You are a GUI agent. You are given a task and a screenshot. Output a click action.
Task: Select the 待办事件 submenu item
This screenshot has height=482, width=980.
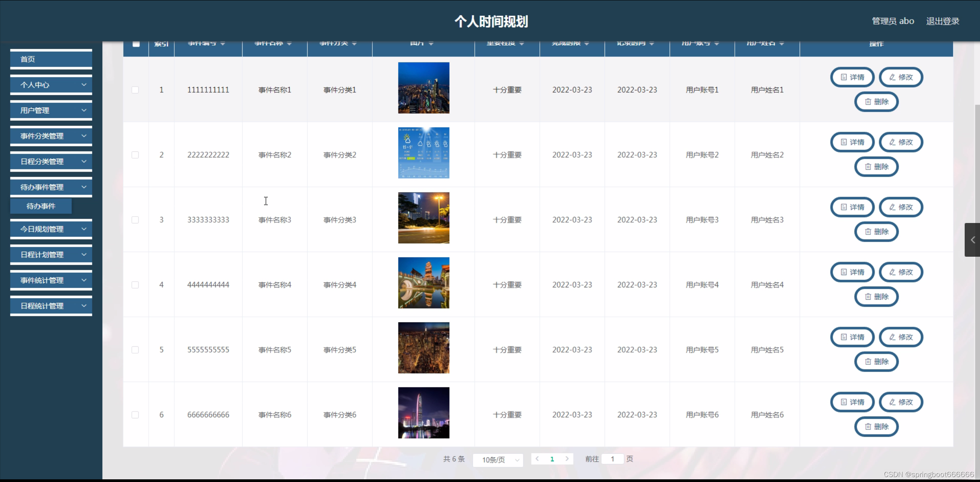tap(41, 206)
